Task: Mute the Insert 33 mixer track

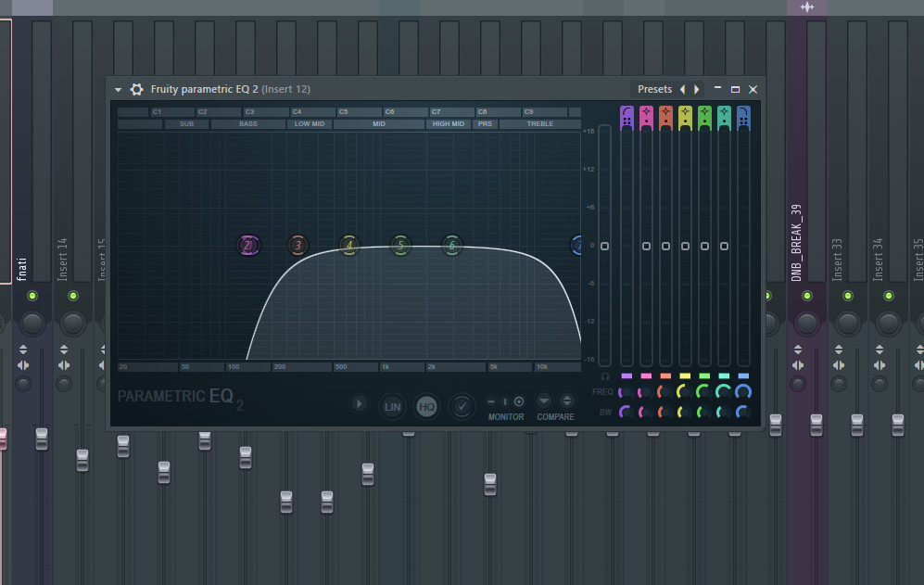Action: pyautogui.click(x=848, y=296)
